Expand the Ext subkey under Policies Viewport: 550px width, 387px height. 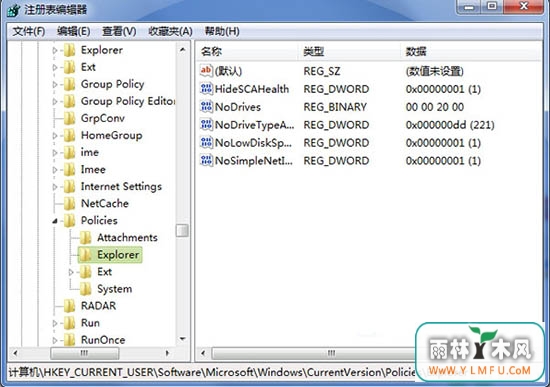click(71, 272)
